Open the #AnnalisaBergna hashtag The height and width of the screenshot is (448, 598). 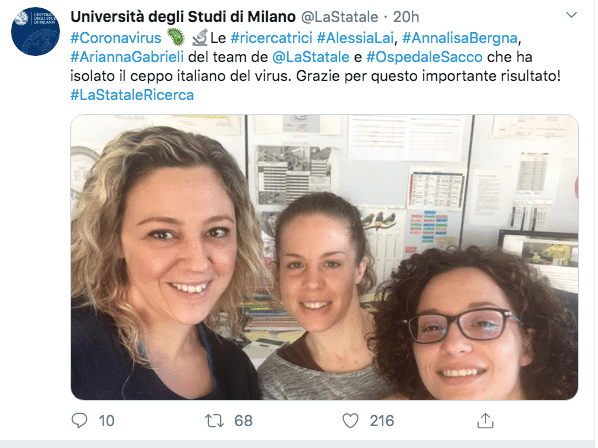(x=460, y=38)
